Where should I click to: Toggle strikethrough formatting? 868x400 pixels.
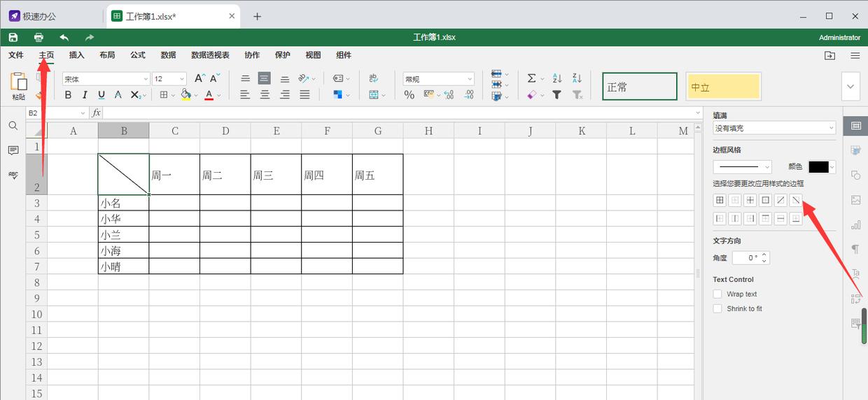click(118, 95)
